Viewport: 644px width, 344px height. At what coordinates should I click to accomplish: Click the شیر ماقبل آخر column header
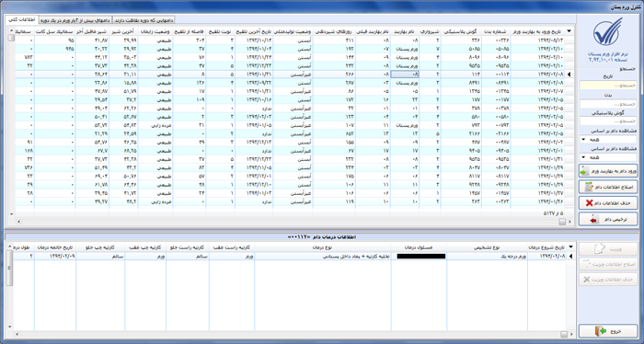[92, 31]
